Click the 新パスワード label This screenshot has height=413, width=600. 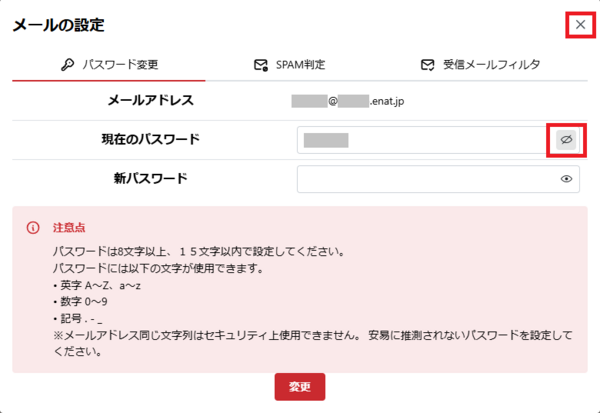coord(150,179)
